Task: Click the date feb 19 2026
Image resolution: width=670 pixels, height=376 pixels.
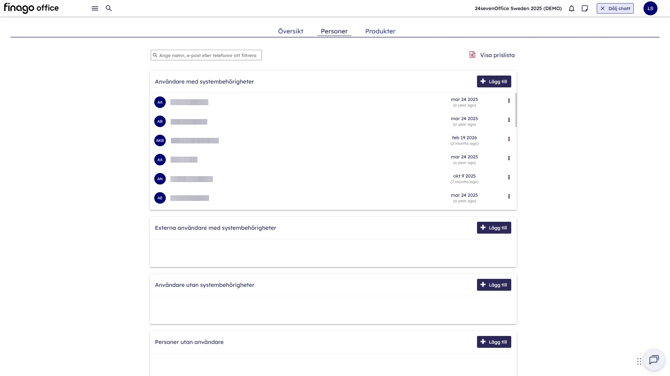Action: (464, 138)
